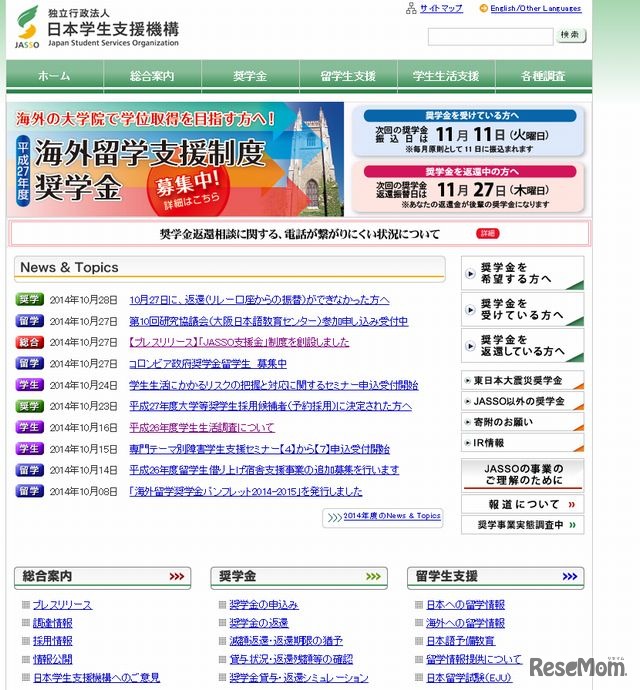Click the 海外留学支援制度 奨学金 banner
Screen dimensions: 640x690
(175, 159)
